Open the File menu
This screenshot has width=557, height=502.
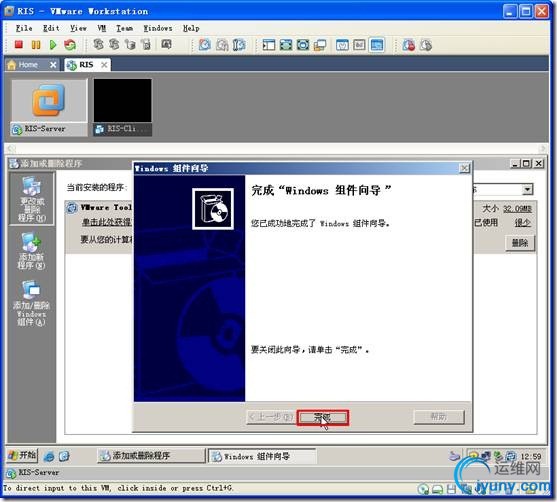pos(24,28)
